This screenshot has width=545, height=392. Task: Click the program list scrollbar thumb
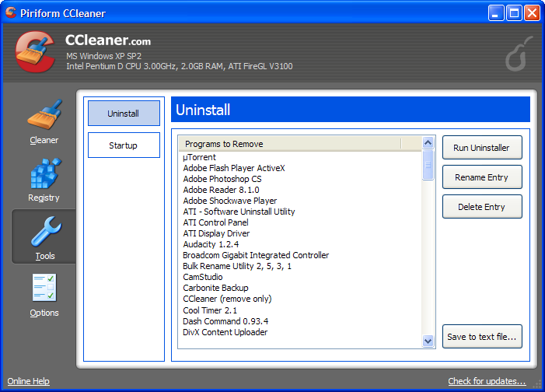click(428, 165)
